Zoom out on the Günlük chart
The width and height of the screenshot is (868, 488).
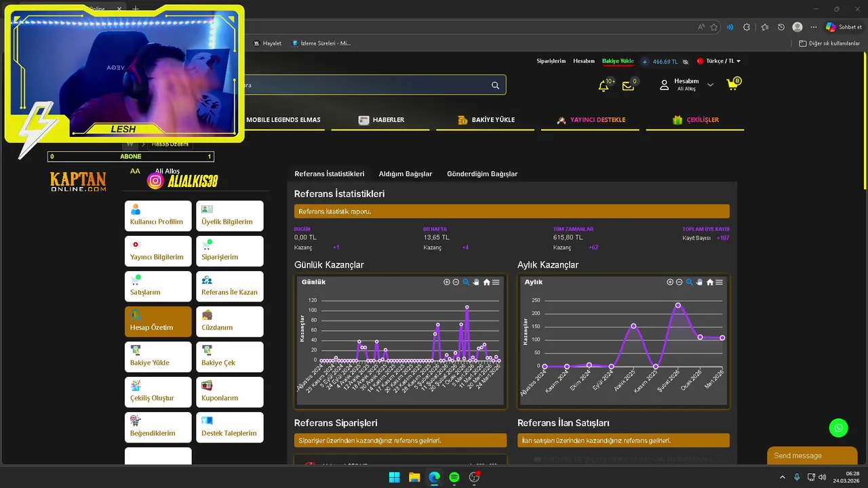[x=456, y=282]
